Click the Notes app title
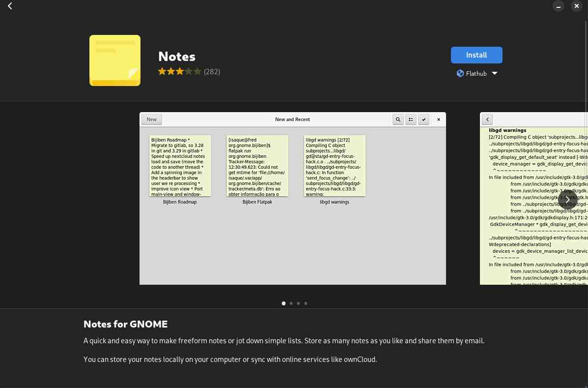 [177, 56]
